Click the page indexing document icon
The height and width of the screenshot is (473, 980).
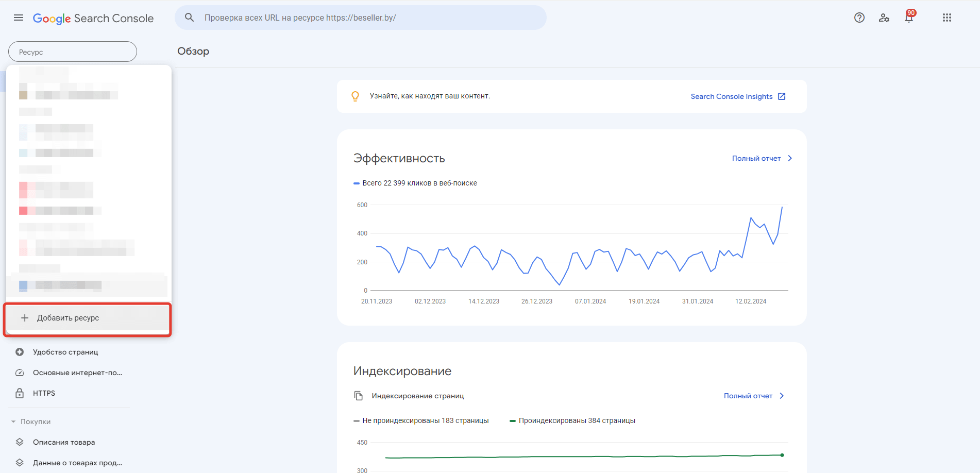359,396
